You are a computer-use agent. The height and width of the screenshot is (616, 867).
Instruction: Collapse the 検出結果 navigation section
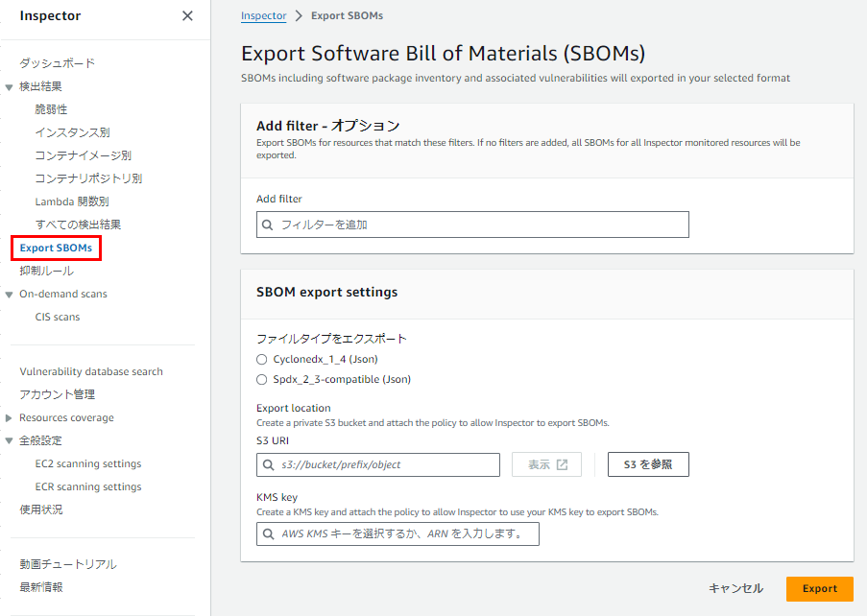coord(9,87)
